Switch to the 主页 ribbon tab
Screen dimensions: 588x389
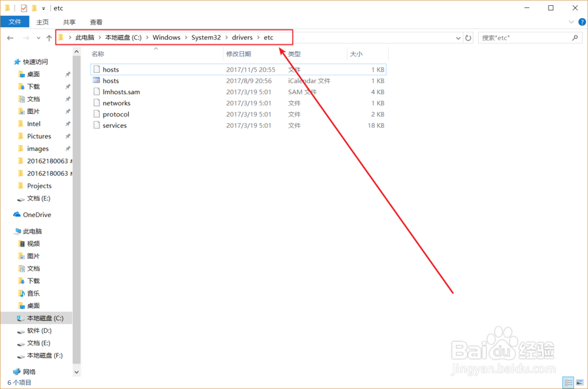42,22
